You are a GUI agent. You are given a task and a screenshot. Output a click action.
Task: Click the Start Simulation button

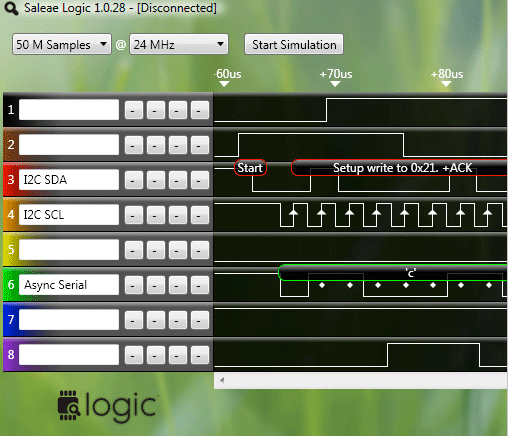pos(294,44)
